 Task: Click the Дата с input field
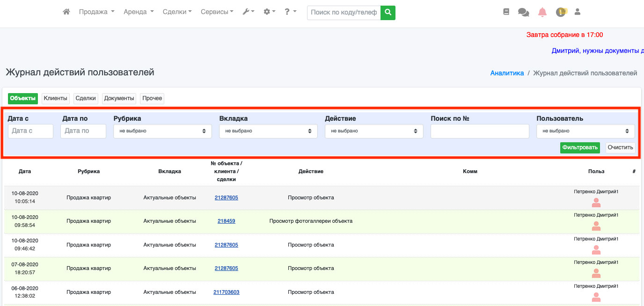coord(30,131)
